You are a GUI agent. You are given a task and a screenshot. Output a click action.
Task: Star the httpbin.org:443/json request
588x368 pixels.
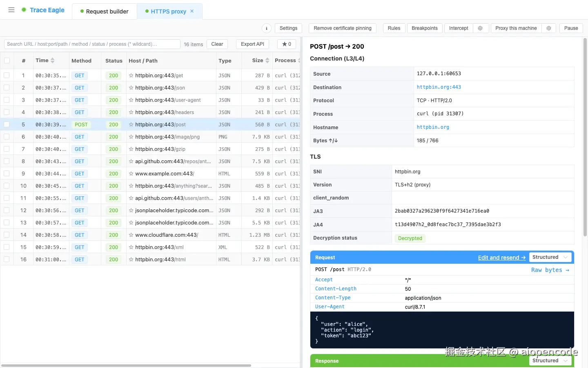tap(131, 88)
